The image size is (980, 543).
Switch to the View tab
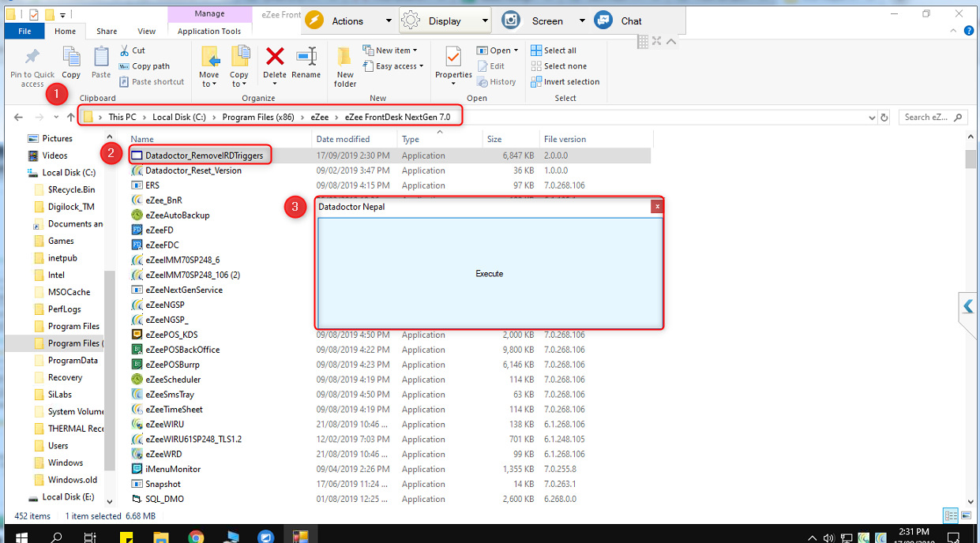(147, 31)
